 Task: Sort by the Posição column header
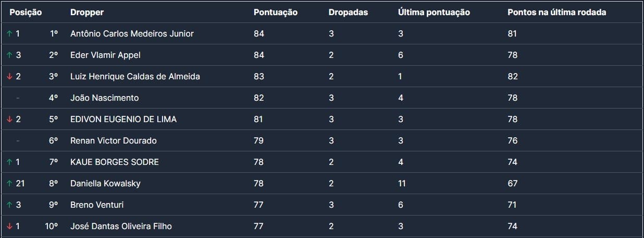point(26,13)
